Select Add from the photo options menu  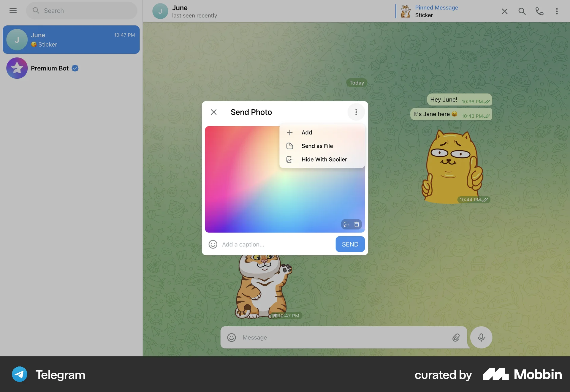[x=306, y=132]
